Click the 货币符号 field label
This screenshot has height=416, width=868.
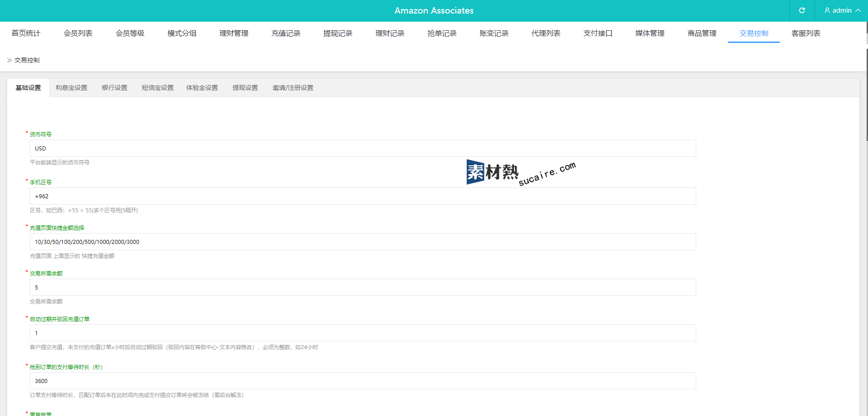tap(41, 134)
